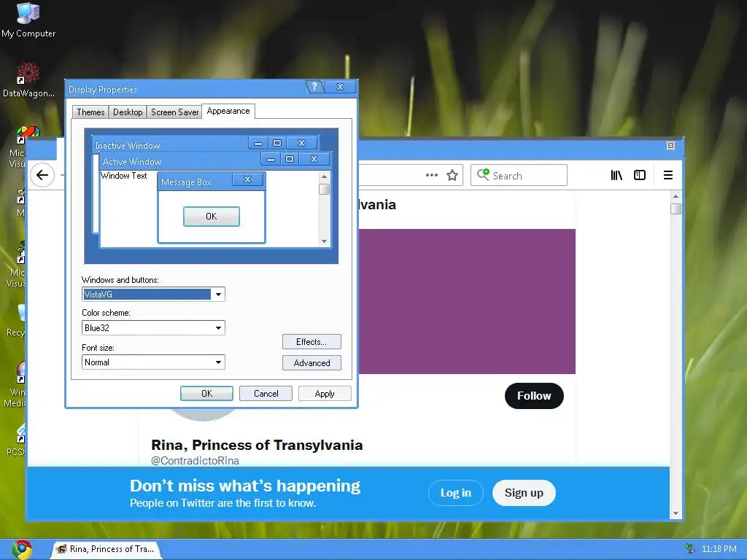
Task: Open the Screen Saver tab
Action: [174, 112]
